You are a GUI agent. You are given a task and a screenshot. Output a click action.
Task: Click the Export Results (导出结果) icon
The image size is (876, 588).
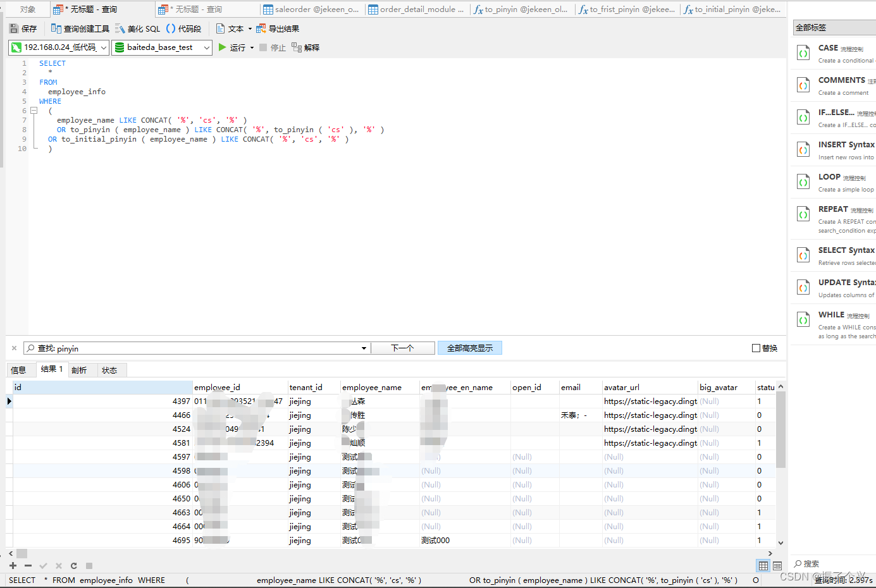coord(261,28)
